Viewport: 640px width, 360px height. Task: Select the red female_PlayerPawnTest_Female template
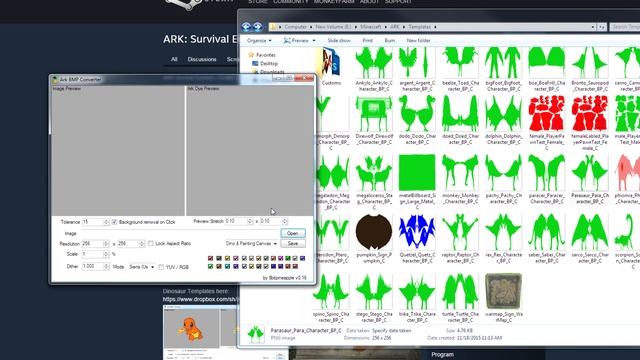(x=547, y=122)
